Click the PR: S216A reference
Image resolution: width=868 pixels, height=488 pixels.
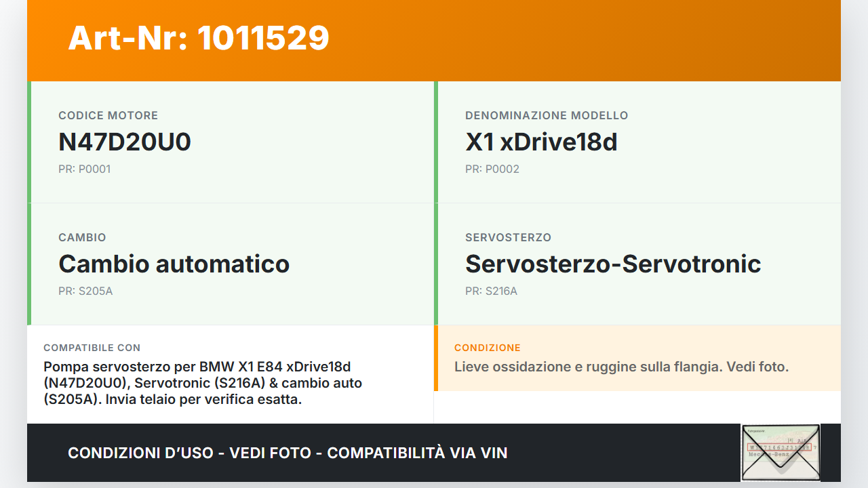click(x=491, y=291)
